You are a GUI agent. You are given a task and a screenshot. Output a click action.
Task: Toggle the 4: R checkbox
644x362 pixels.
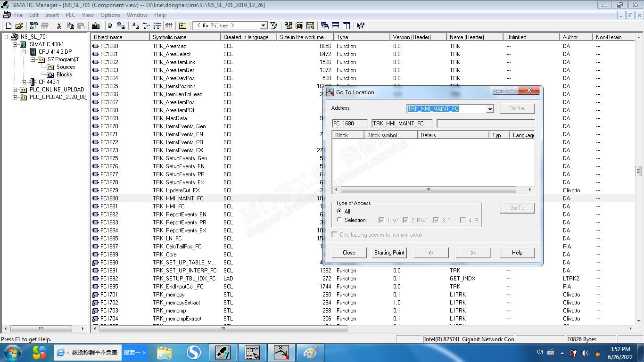pyautogui.click(x=463, y=220)
